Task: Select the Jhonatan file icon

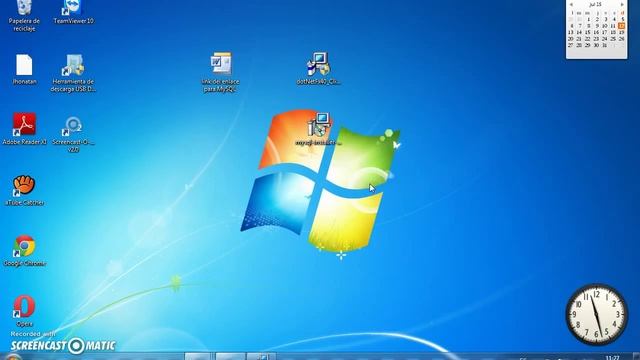Action: [24, 69]
